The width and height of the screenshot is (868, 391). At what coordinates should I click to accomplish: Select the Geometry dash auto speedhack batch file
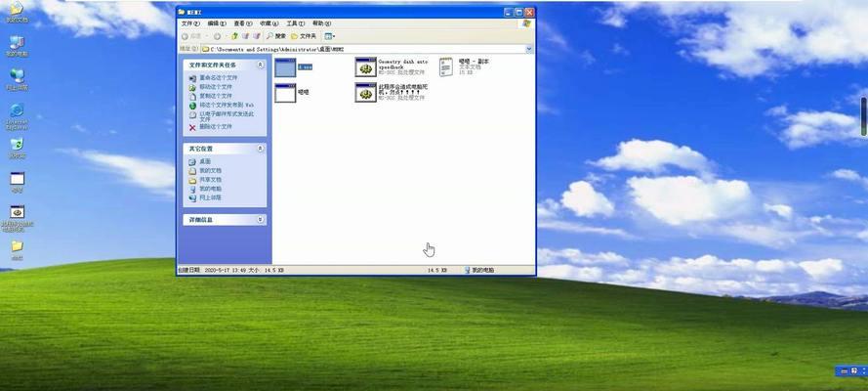(x=365, y=67)
